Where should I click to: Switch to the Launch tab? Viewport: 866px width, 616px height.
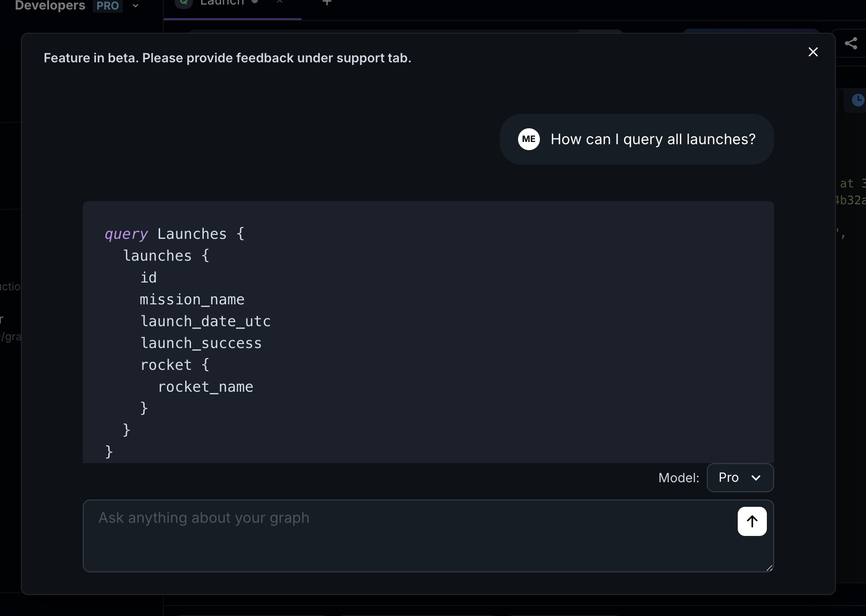[x=223, y=4]
